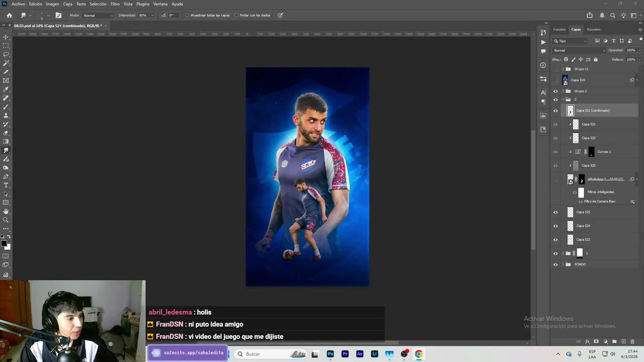This screenshot has height=362, width=644.
Task: Open the Actions play panel icon
Action: [543, 42]
